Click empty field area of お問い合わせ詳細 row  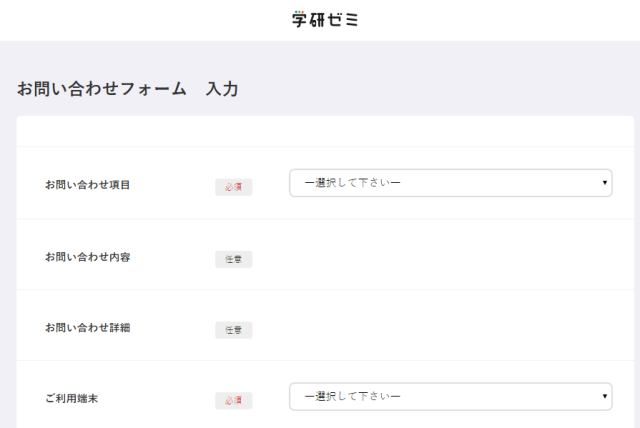tap(450, 328)
